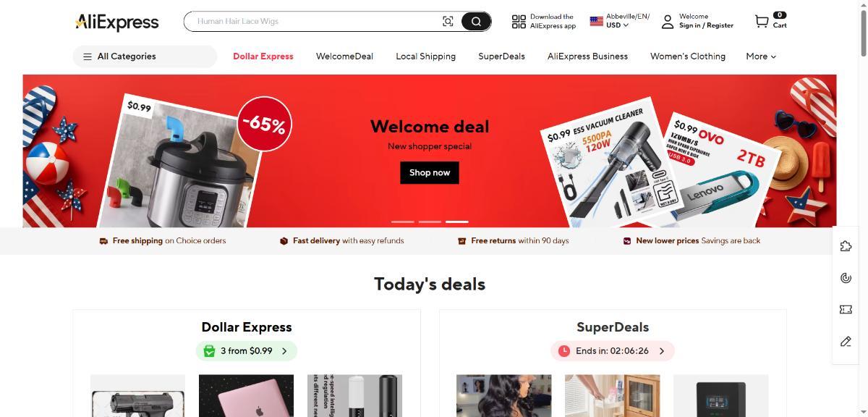Open the All Categories menu

click(x=145, y=56)
